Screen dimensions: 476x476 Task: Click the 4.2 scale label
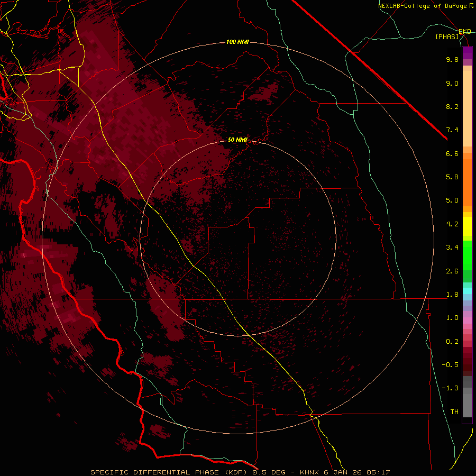click(x=452, y=224)
